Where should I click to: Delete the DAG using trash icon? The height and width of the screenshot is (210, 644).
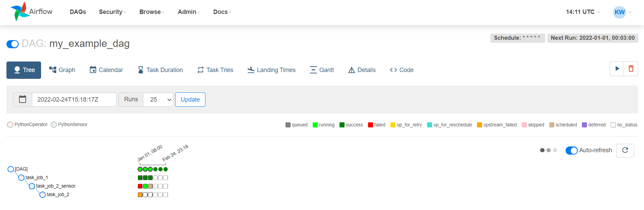(631, 69)
